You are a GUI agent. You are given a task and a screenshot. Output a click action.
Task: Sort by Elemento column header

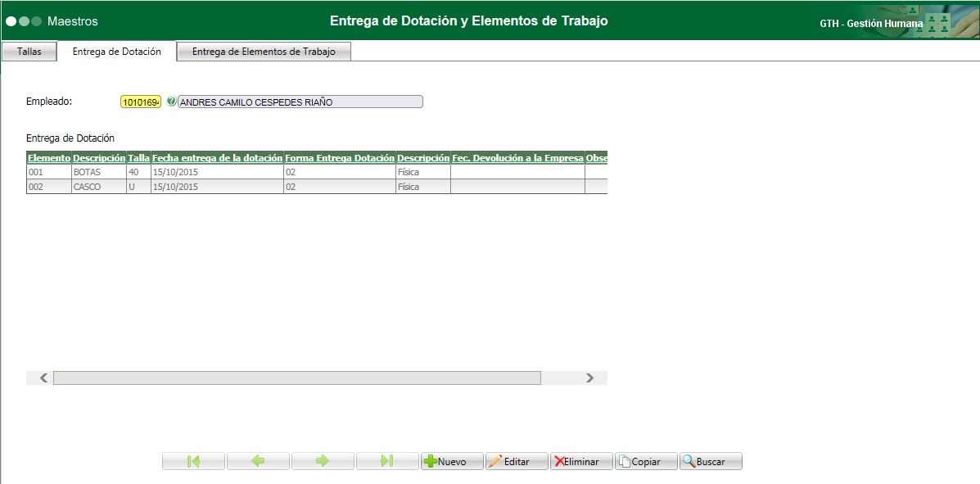(49, 158)
